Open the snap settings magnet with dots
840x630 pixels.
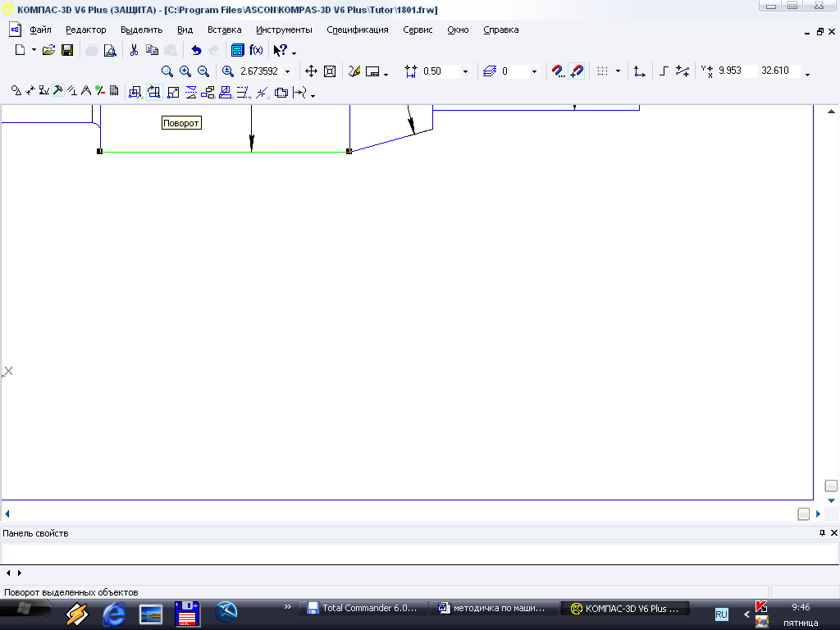pyautogui.click(x=558, y=71)
